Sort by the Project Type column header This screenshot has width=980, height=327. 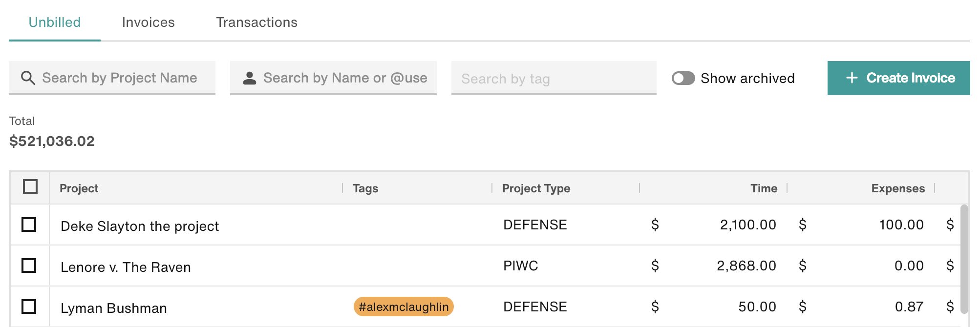tap(536, 188)
